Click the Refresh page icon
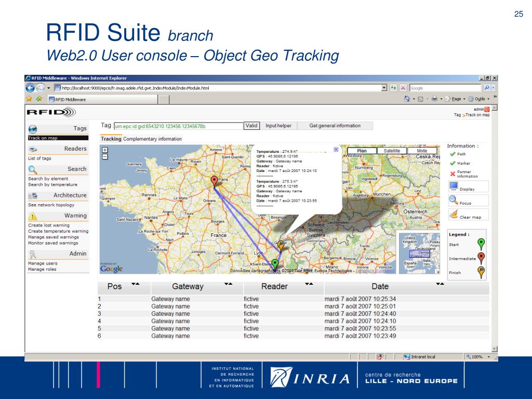The height and width of the screenshot is (399, 532). pyautogui.click(x=393, y=88)
